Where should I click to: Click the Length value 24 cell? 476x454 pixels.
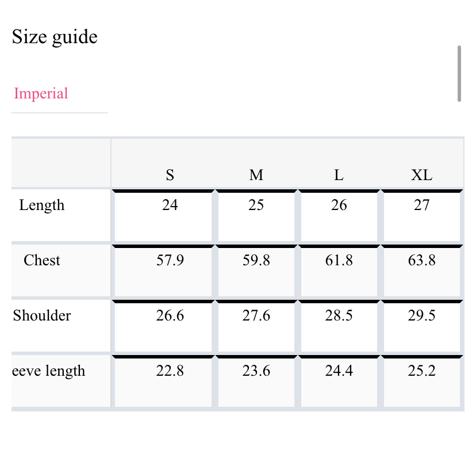[163, 216]
